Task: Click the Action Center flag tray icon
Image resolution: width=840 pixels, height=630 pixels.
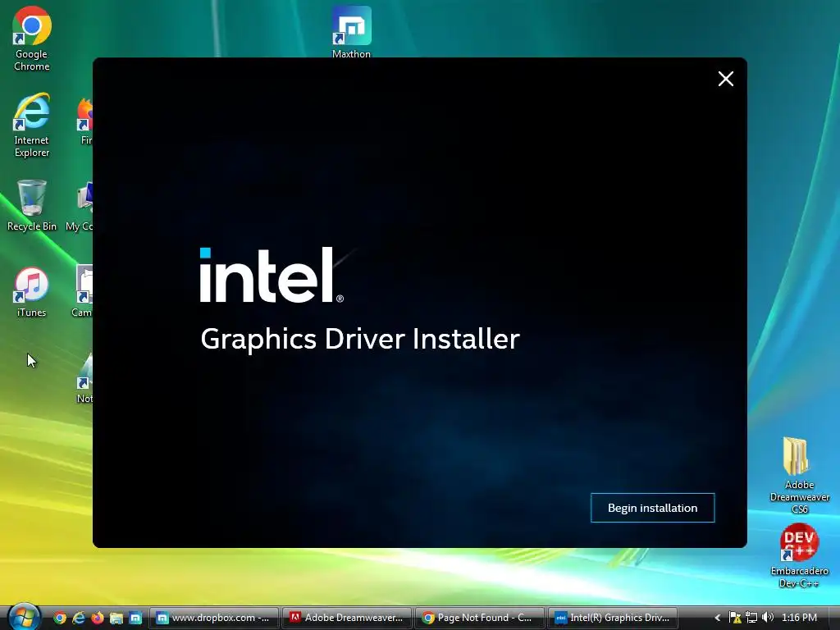Action: click(735, 618)
